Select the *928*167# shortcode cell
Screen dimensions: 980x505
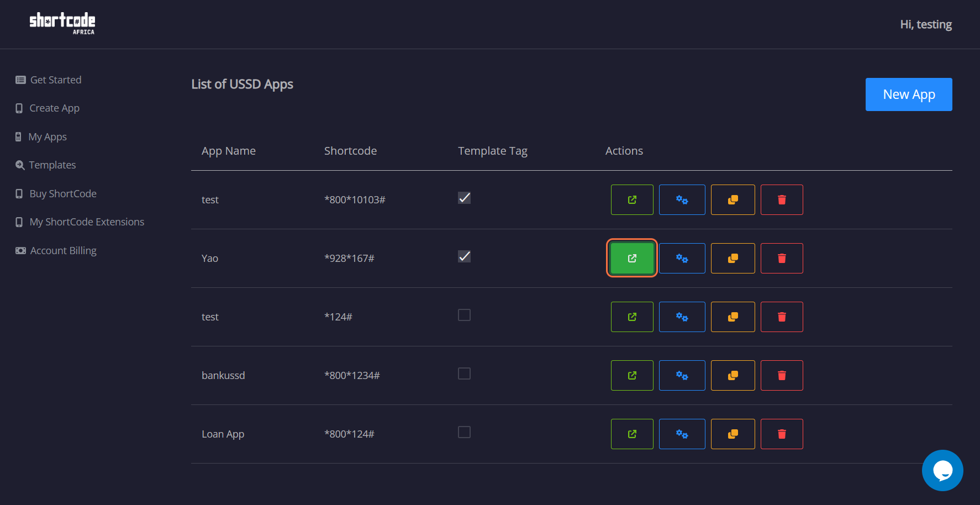[349, 258]
